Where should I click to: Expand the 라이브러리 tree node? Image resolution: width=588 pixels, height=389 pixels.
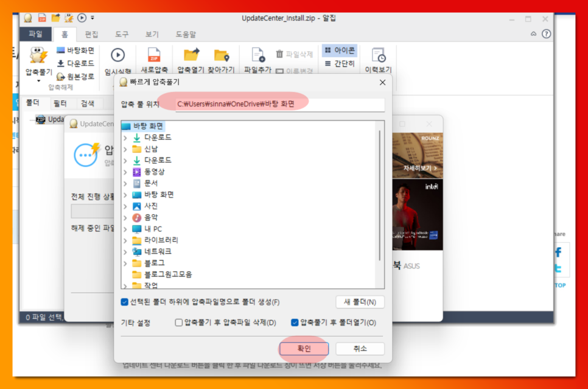pyautogui.click(x=125, y=240)
